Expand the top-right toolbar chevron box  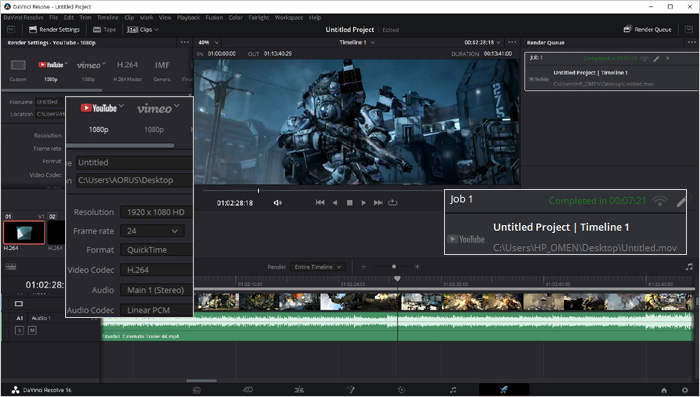(x=688, y=29)
